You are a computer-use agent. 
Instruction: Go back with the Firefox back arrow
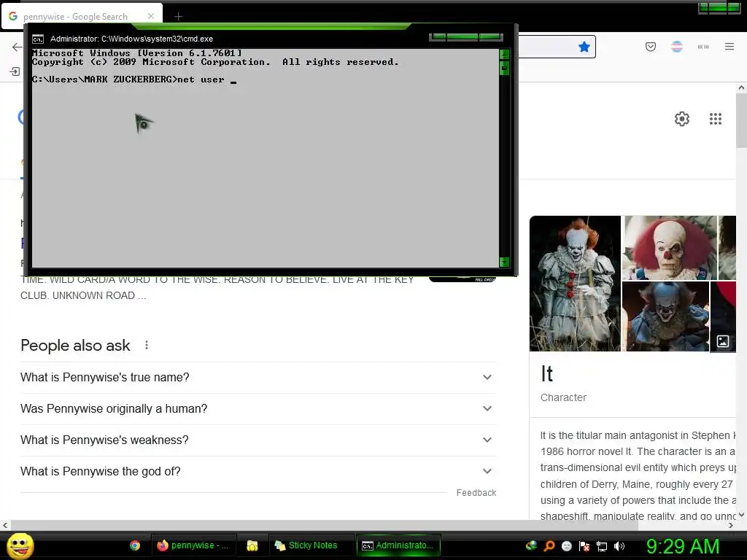pyautogui.click(x=18, y=47)
